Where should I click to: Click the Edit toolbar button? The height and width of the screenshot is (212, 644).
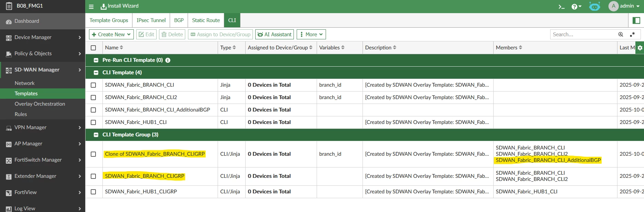[x=146, y=35]
